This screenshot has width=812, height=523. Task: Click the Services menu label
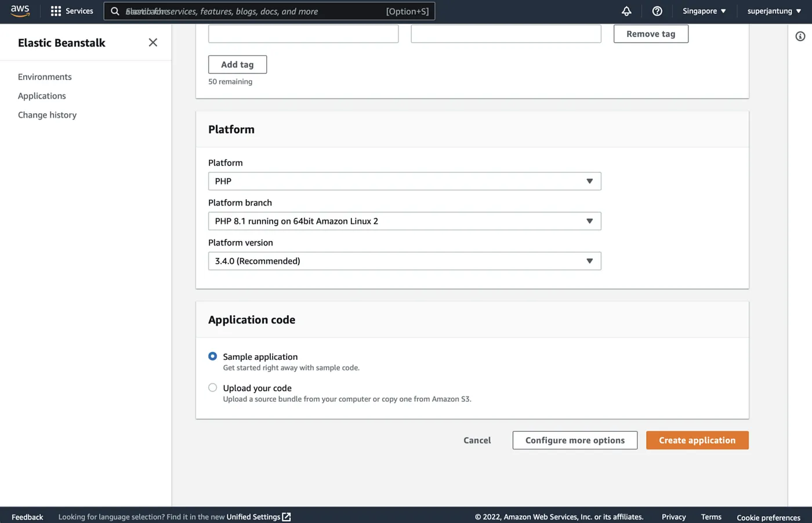(79, 11)
